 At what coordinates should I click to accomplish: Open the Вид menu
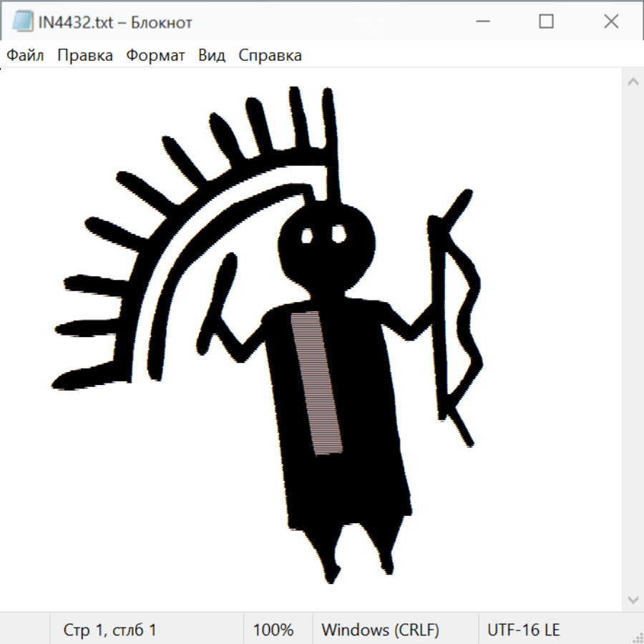coord(212,56)
